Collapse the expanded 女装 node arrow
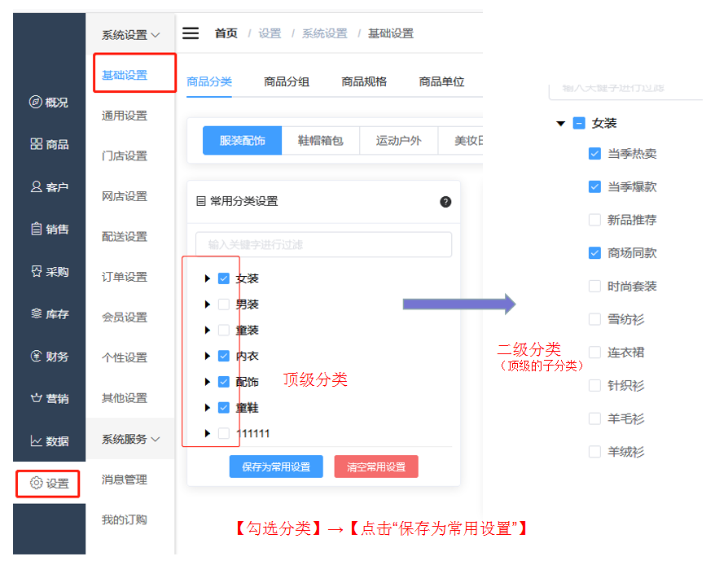 click(561, 124)
